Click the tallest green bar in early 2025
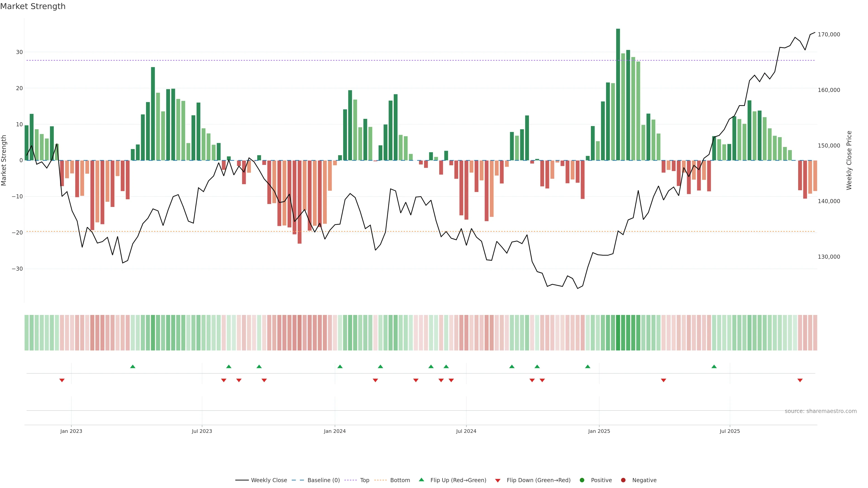The image size is (868, 488). pyautogui.click(x=618, y=94)
